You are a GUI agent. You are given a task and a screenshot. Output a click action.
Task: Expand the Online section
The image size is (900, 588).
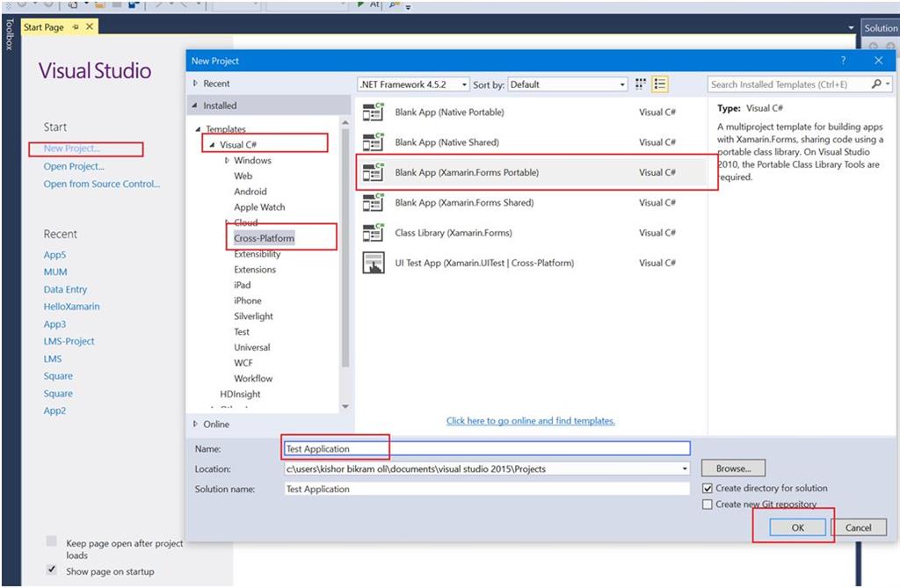[195, 424]
